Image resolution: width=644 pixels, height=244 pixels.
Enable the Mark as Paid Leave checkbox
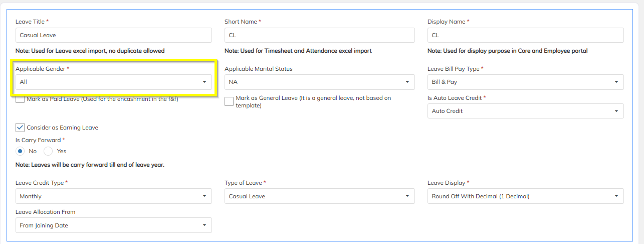pos(20,99)
